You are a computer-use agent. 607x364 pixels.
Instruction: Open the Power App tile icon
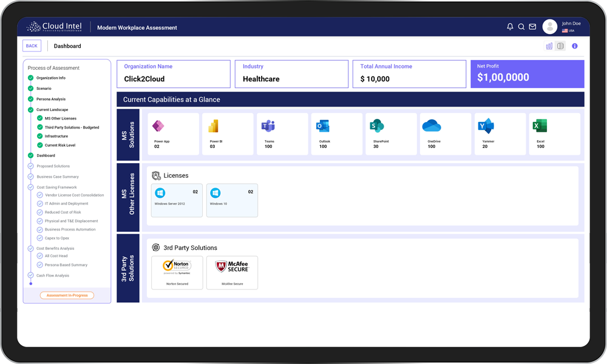pyautogui.click(x=158, y=126)
